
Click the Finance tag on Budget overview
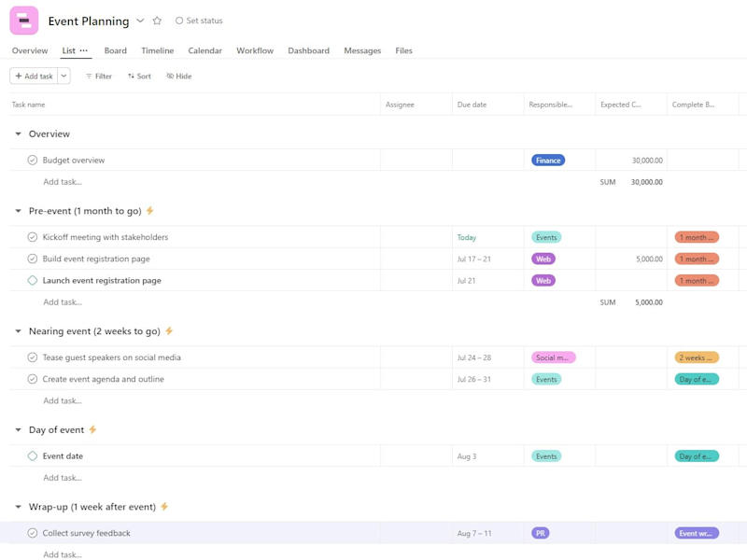(548, 161)
